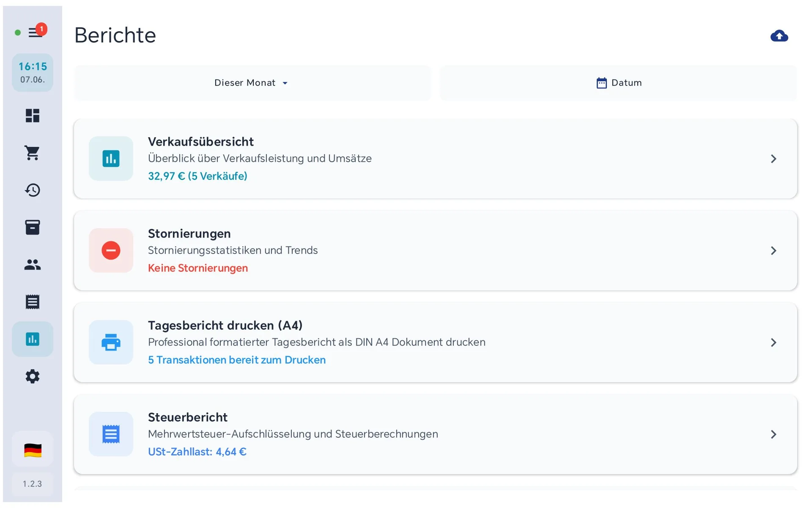Open the customers people sidebar icon
812x508 pixels.
tap(33, 265)
